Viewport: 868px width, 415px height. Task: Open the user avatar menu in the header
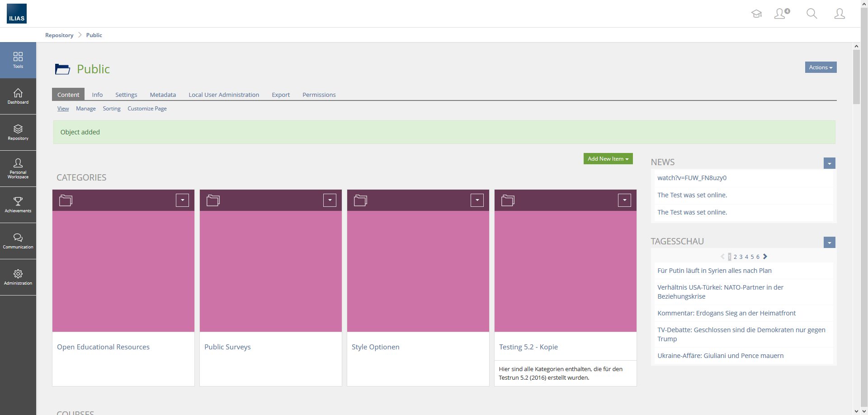coord(839,14)
